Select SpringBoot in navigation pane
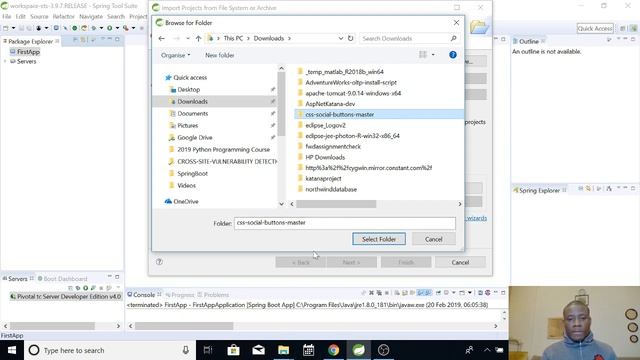This screenshot has height=360, width=640. tap(192, 173)
